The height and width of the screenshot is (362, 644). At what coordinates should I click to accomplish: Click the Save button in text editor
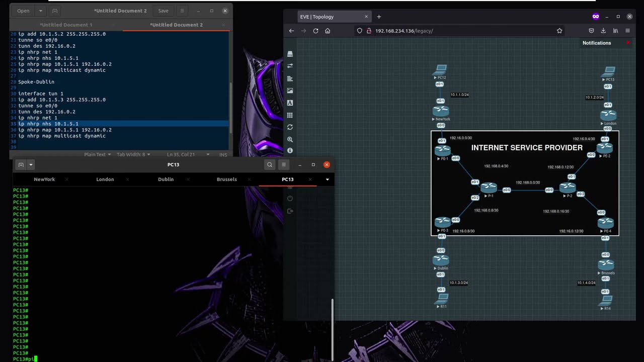tap(164, 11)
